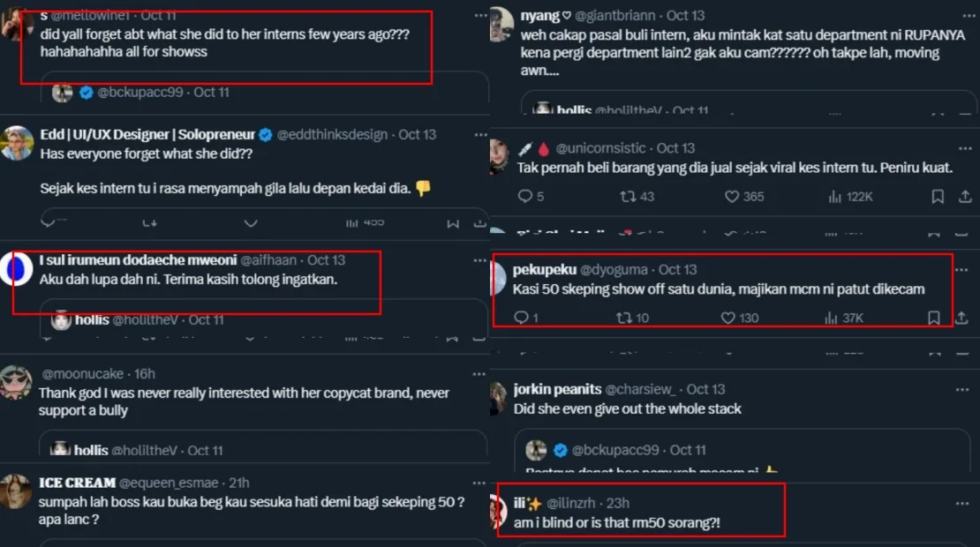The width and height of the screenshot is (980, 547).
Task: Bookmark the @unicornsistic tweet
Action: 939,197
